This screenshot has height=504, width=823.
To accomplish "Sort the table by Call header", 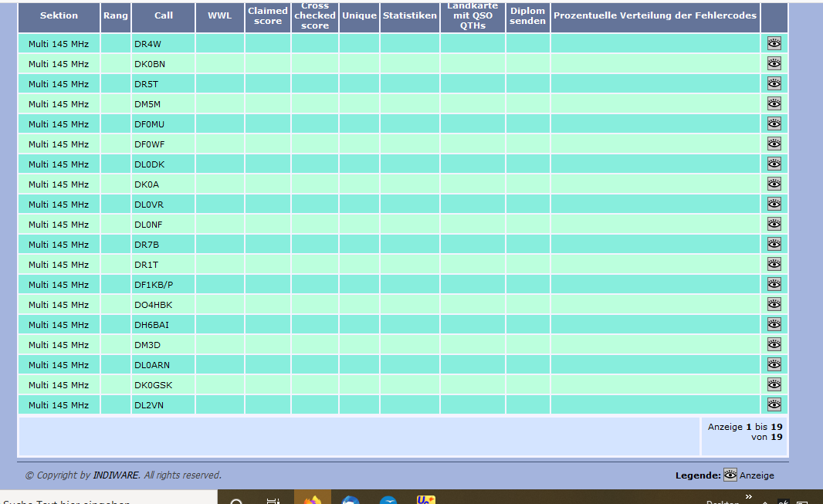I will coord(163,15).
